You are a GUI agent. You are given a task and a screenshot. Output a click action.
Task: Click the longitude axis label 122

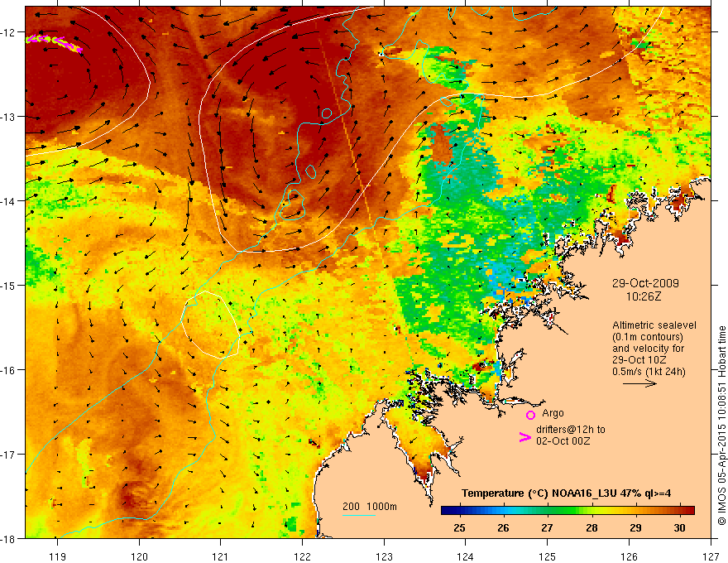pos(302,556)
